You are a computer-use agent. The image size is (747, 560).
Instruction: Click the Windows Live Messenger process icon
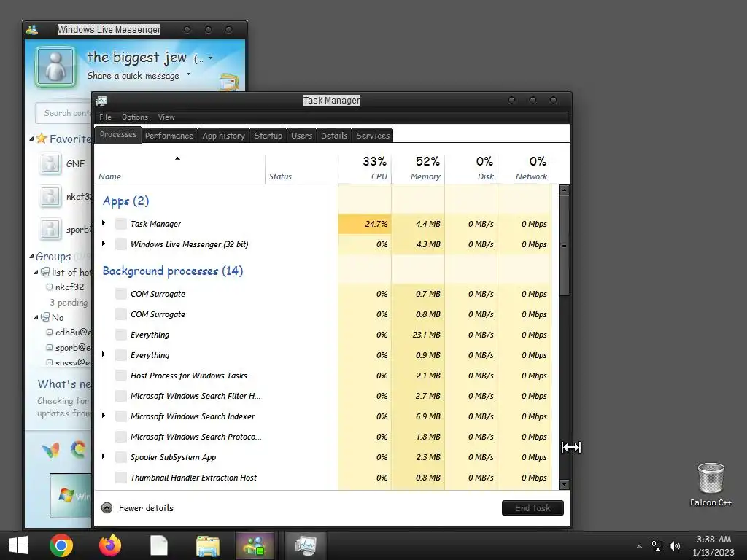tap(121, 244)
